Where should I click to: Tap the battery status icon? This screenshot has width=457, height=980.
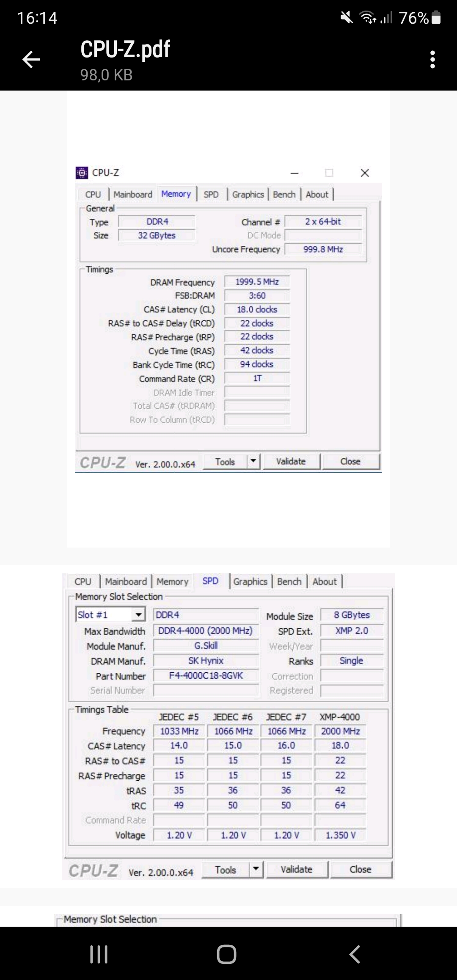click(436, 18)
